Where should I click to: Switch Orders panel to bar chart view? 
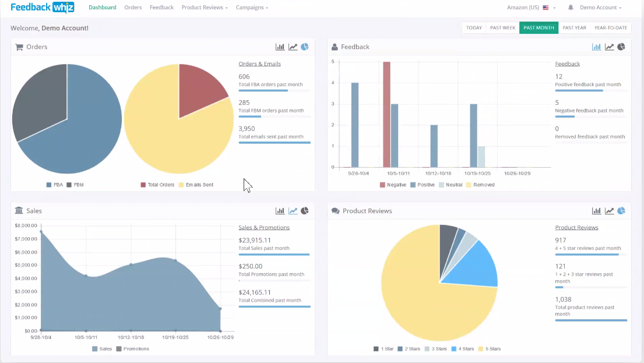(280, 47)
